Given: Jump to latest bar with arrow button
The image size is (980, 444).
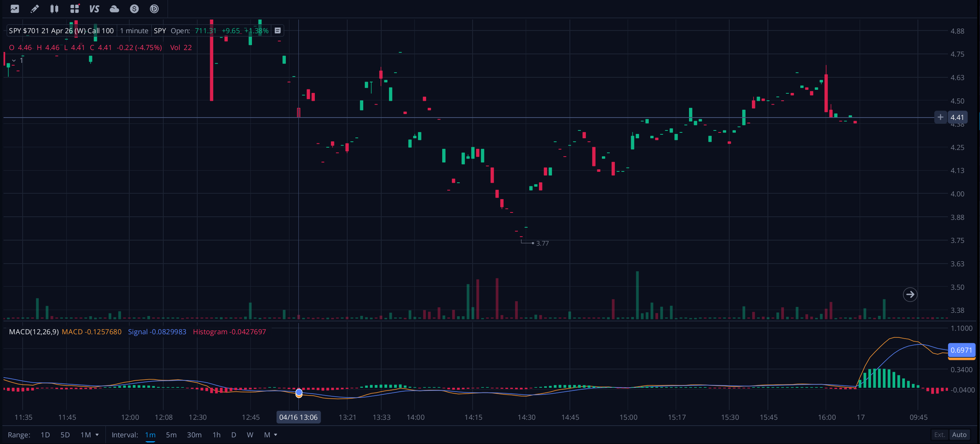Looking at the screenshot, I should (x=910, y=294).
